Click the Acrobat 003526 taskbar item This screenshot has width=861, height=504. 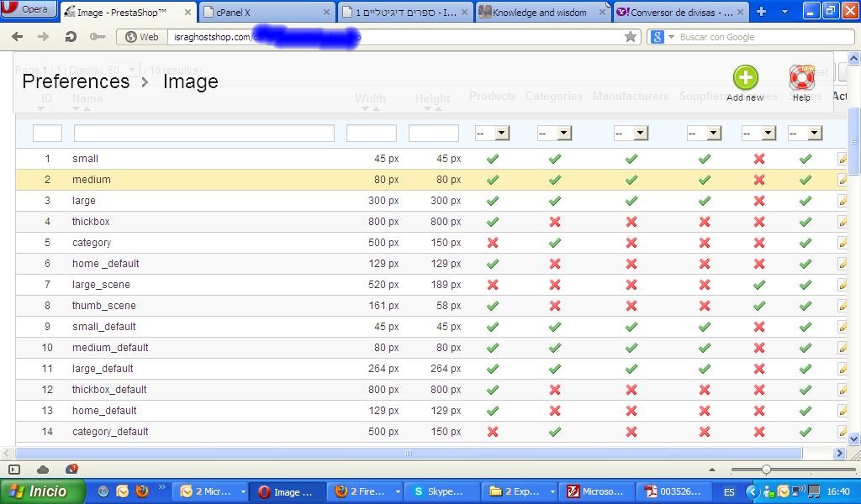pyautogui.click(x=673, y=491)
